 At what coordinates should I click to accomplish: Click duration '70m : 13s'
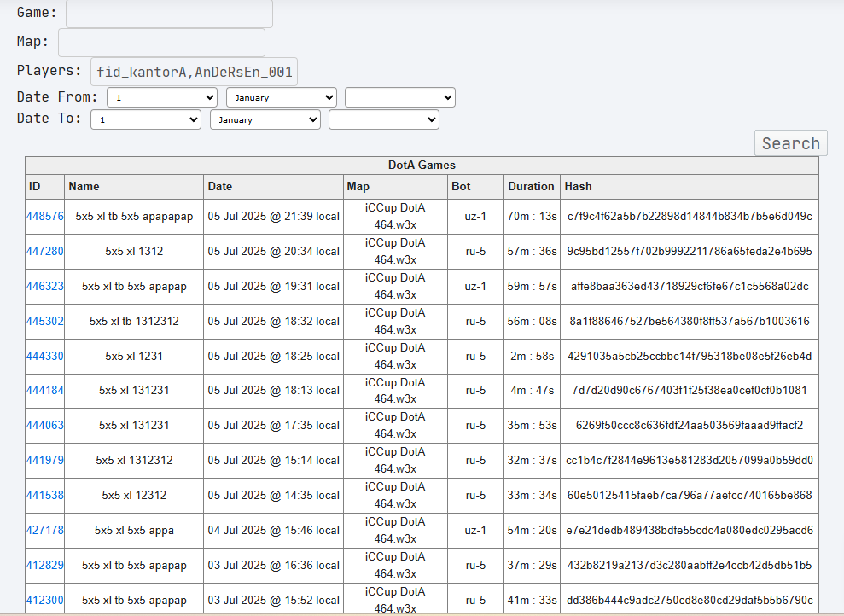(x=532, y=216)
